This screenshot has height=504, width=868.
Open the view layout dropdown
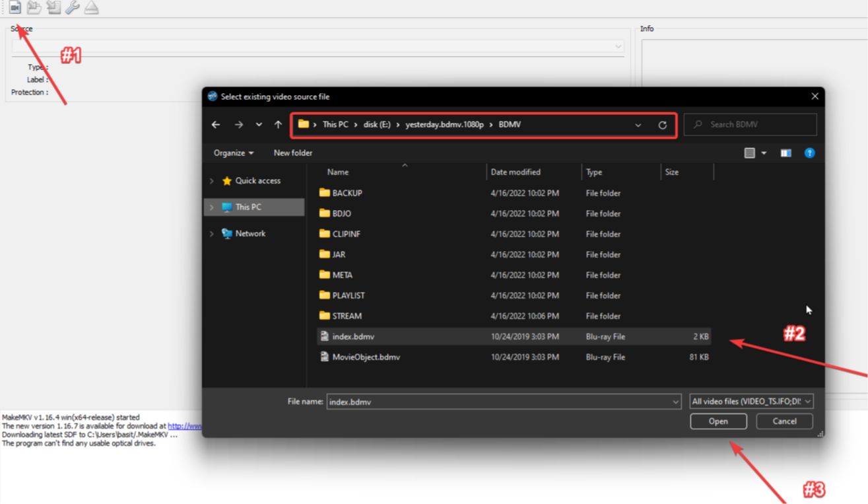(753, 153)
